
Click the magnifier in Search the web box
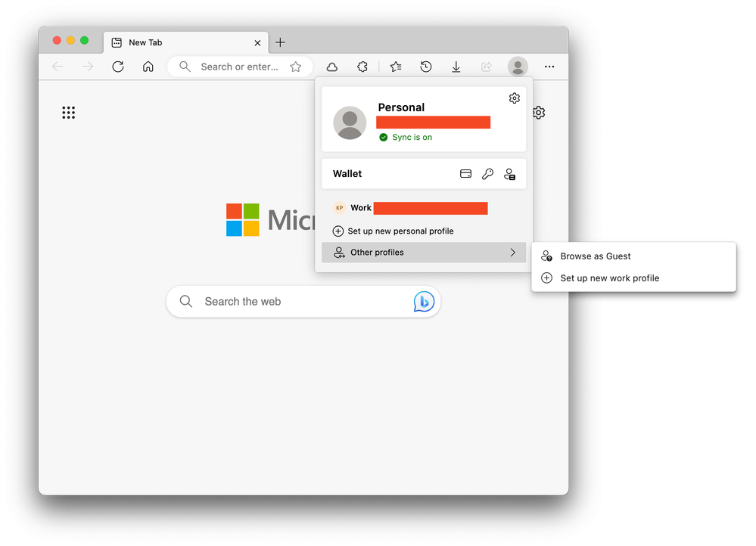tap(186, 302)
